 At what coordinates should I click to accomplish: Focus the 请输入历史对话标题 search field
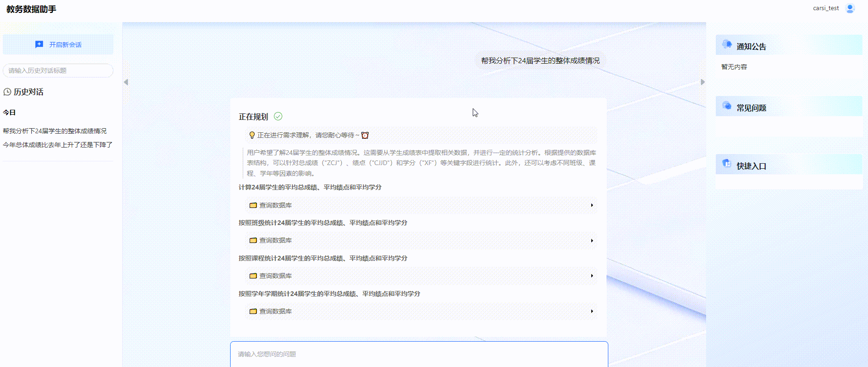(x=58, y=71)
